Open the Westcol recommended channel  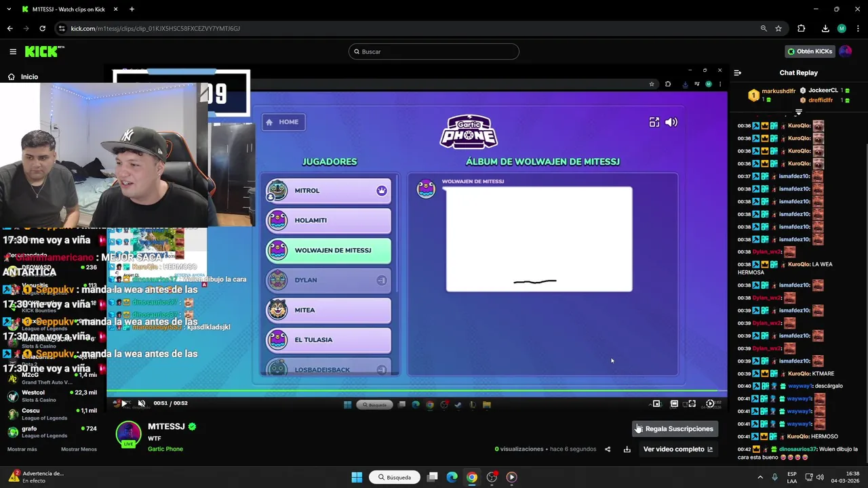point(52,396)
